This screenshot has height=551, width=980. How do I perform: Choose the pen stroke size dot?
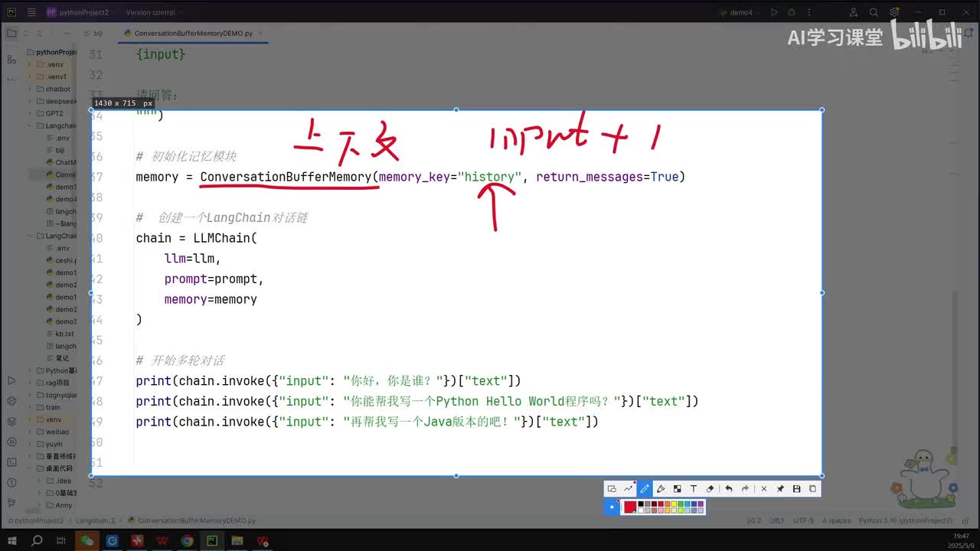[612, 507]
